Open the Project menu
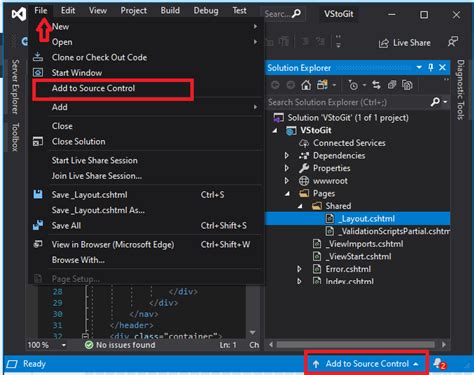474x375 pixels. 133,11
